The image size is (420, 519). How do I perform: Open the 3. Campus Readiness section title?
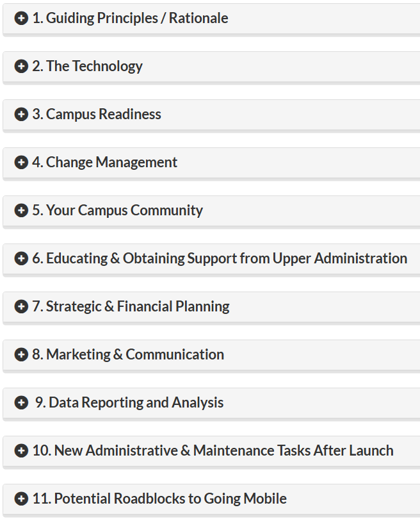[x=97, y=115]
